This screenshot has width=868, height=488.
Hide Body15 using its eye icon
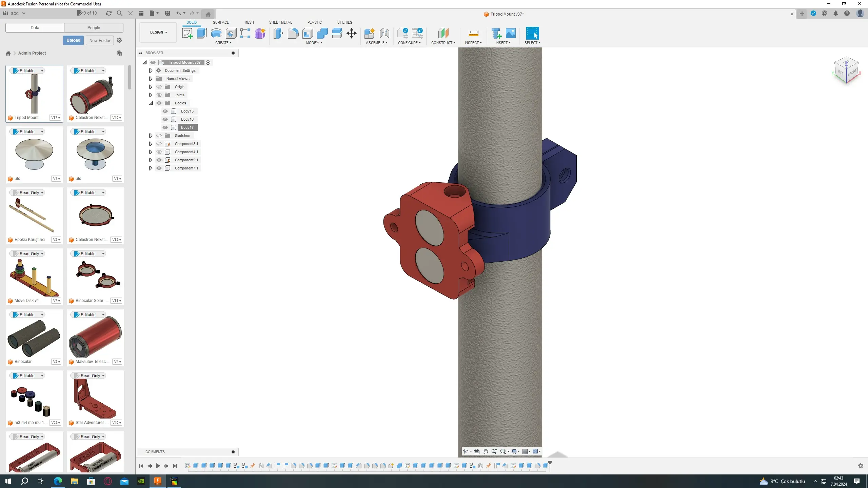(165, 111)
